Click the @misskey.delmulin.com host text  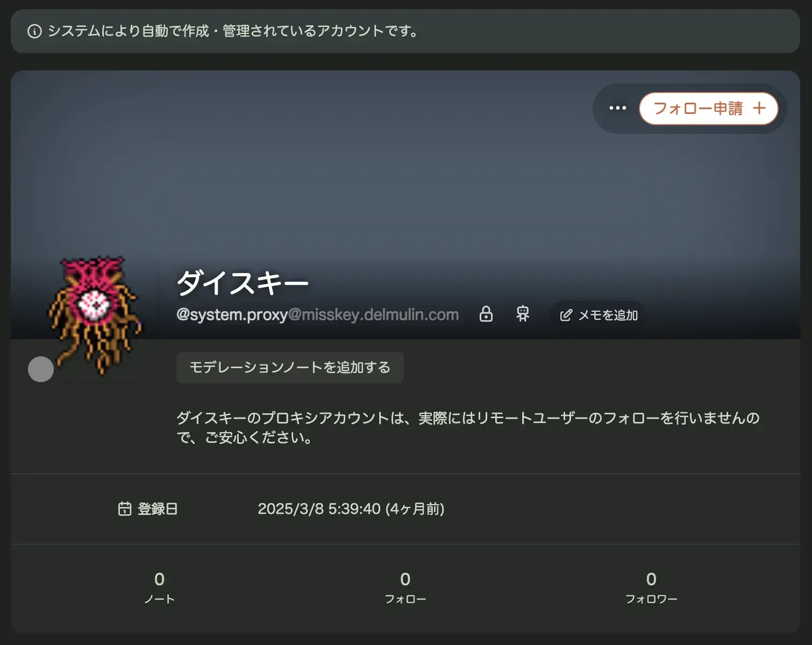point(374,314)
